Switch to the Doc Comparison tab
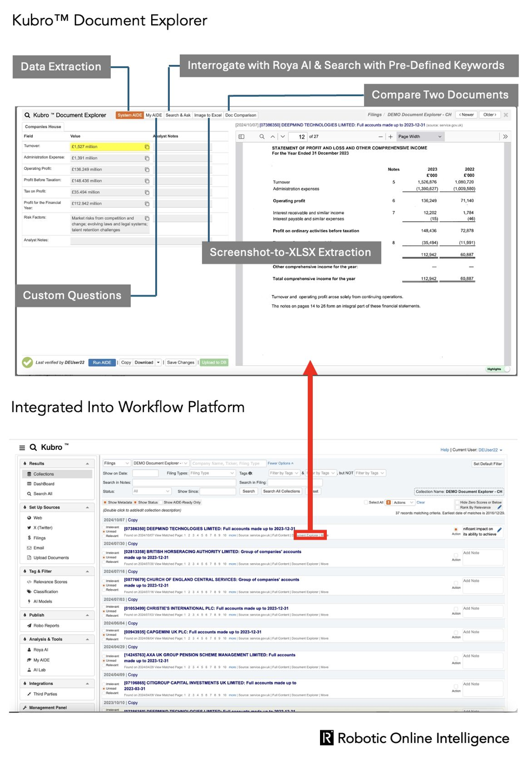The height and width of the screenshot is (758, 532). [x=241, y=115]
